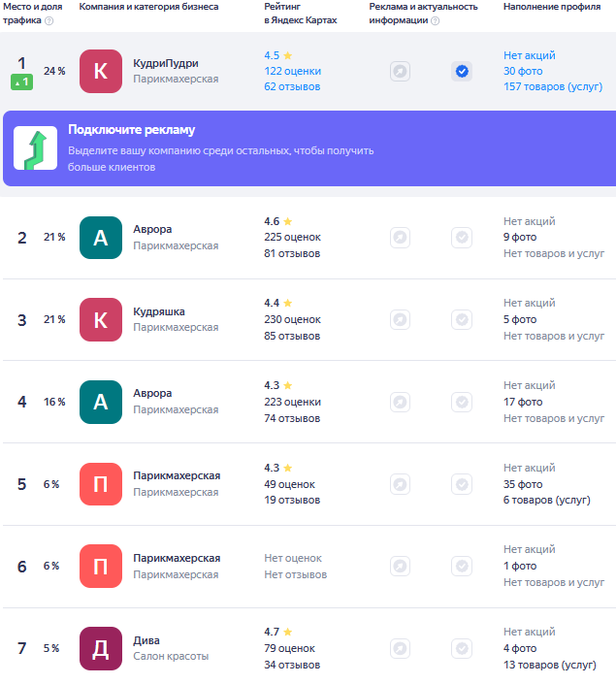Click advertising arrow icon in row 5
616x684 pixels.
pos(400,484)
